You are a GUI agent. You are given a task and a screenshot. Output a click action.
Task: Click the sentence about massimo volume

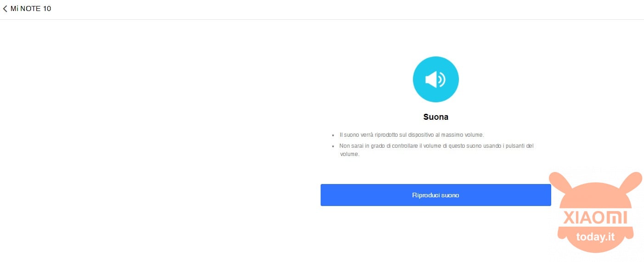[x=412, y=135]
